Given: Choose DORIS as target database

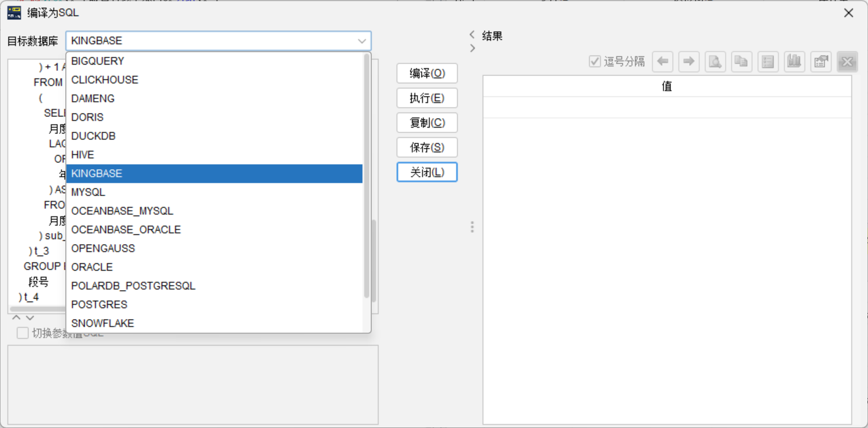Looking at the screenshot, I should click(215, 118).
